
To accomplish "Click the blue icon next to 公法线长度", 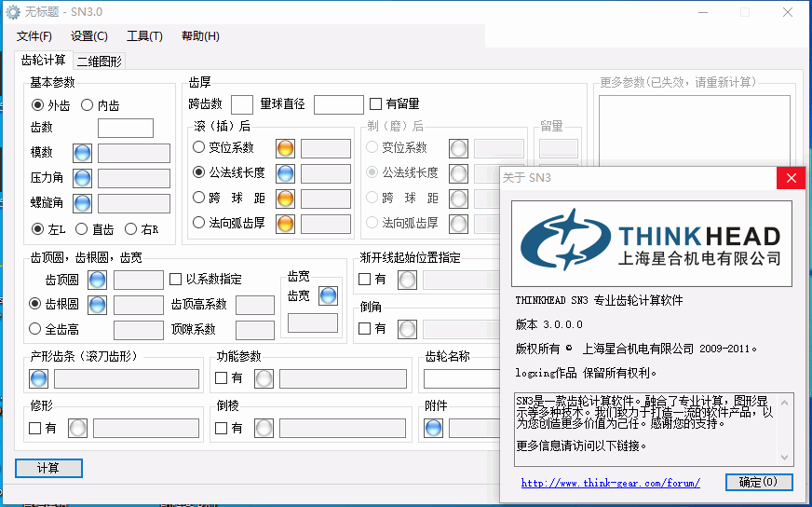I will coord(285,173).
